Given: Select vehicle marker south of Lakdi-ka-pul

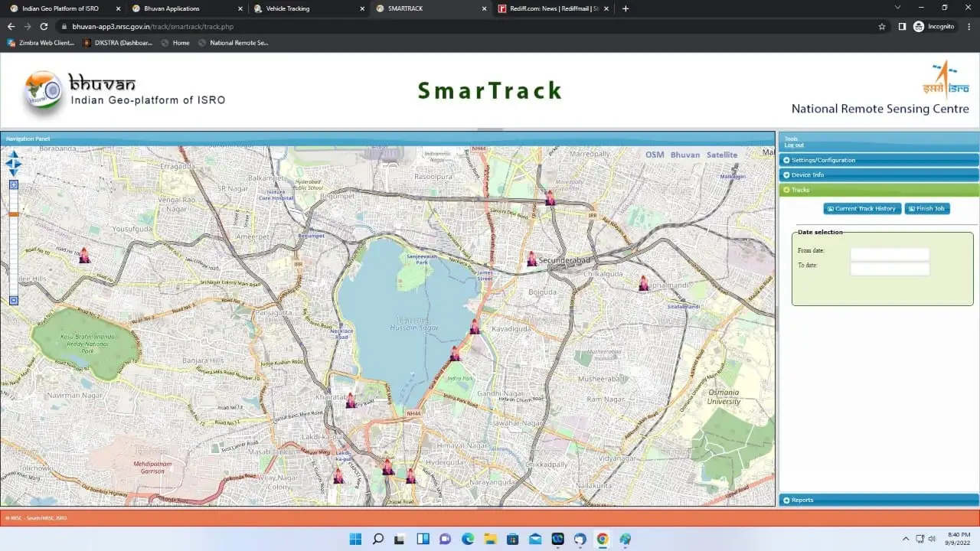Looking at the screenshot, I should pyautogui.click(x=338, y=476).
